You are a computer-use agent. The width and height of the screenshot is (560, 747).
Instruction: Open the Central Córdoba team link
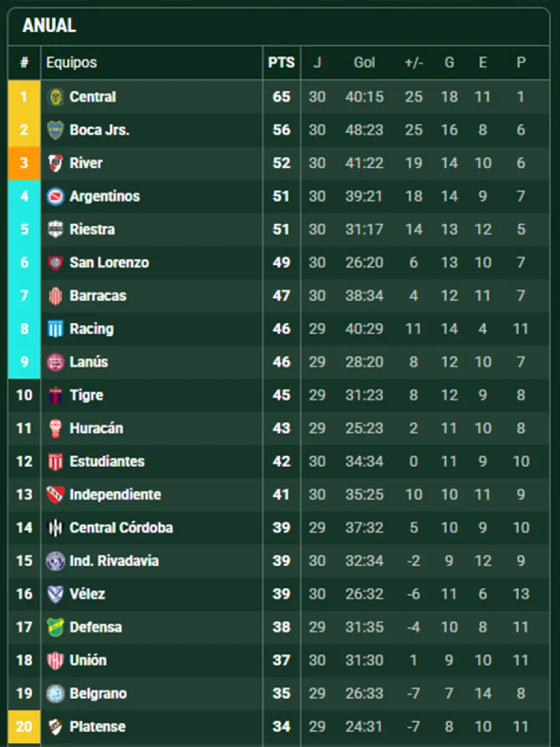coord(121,528)
